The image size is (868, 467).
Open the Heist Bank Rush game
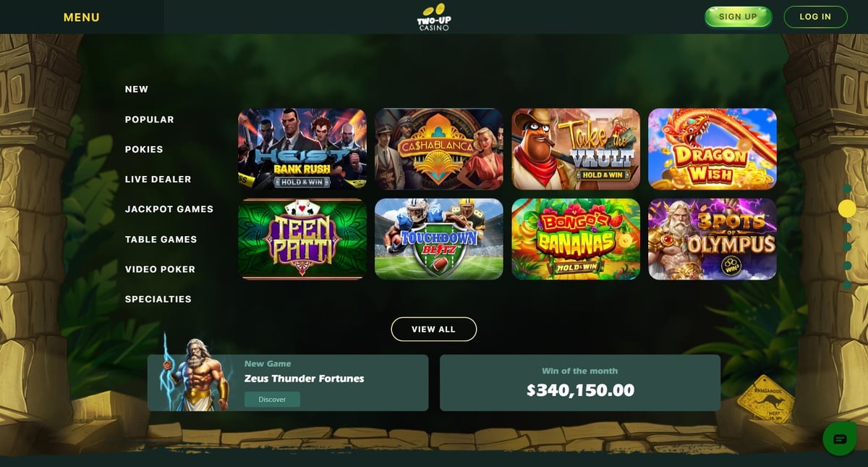pyautogui.click(x=302, y=149)
